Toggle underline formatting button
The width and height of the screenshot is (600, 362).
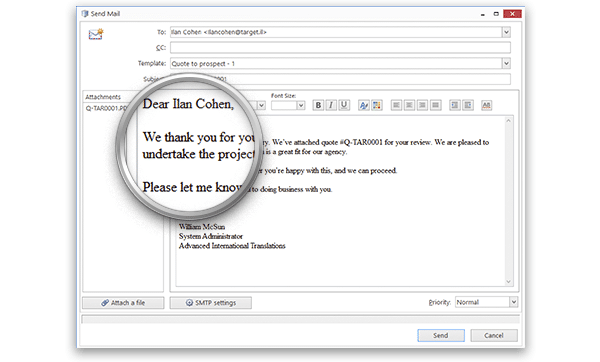pos(344,105)
